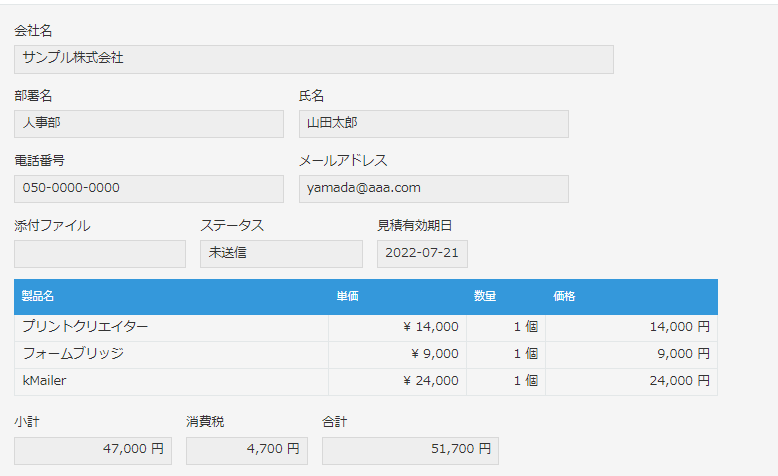
Task: Click the empty 添付ファイル field
Action: click(x=99, y=253)
